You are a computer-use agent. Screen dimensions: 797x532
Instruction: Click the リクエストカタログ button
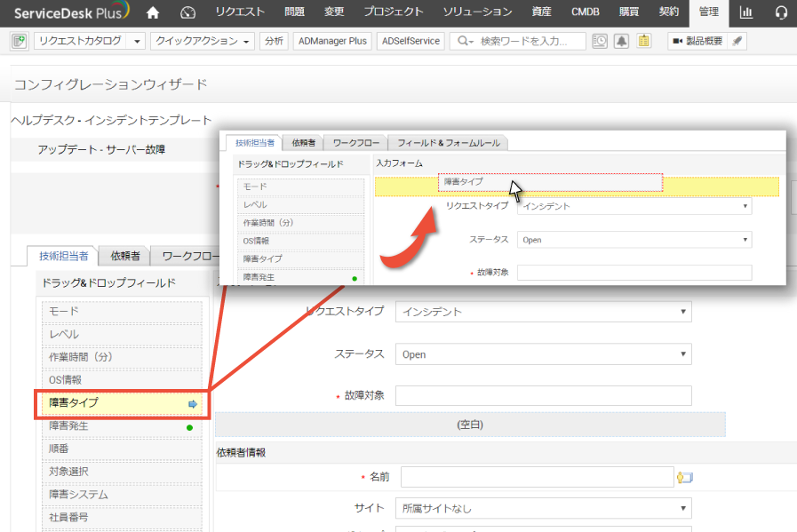tap(81, 41)
